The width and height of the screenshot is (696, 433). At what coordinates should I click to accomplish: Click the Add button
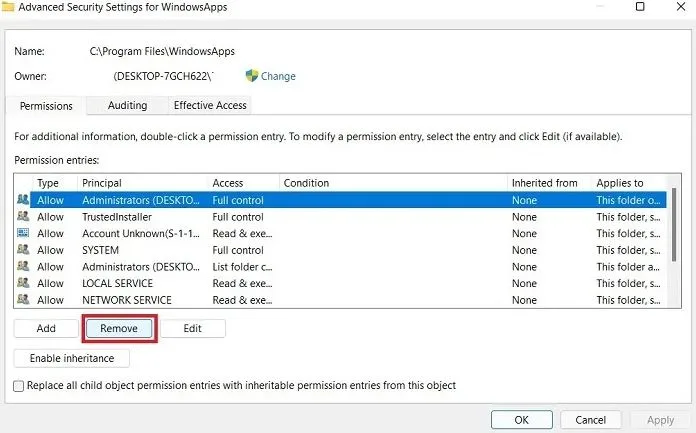click(x=46, y=329)
